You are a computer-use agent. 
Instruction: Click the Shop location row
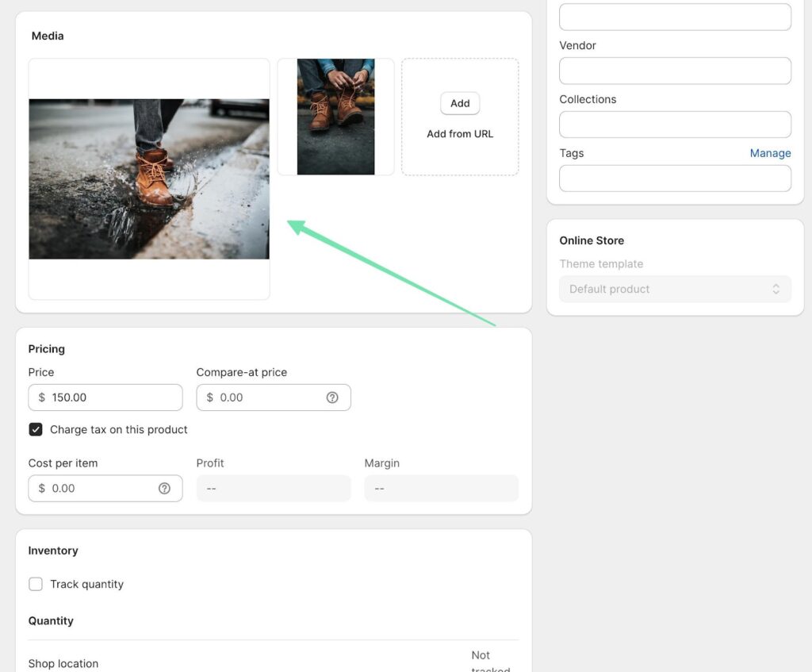click(x=63, y=663)
